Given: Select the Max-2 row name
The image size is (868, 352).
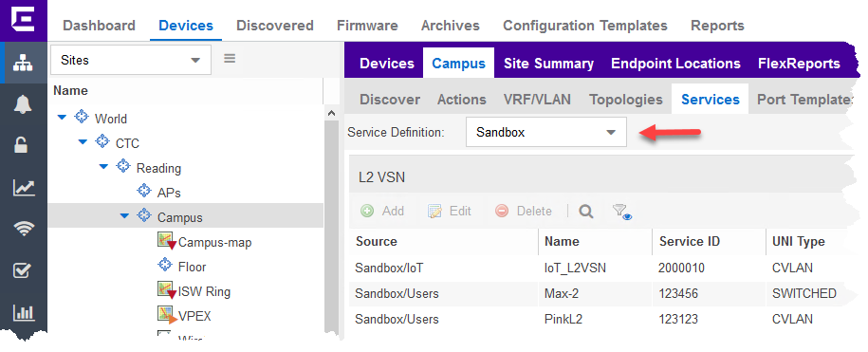Looking at the screenshot, I should [x=562, y=293].
